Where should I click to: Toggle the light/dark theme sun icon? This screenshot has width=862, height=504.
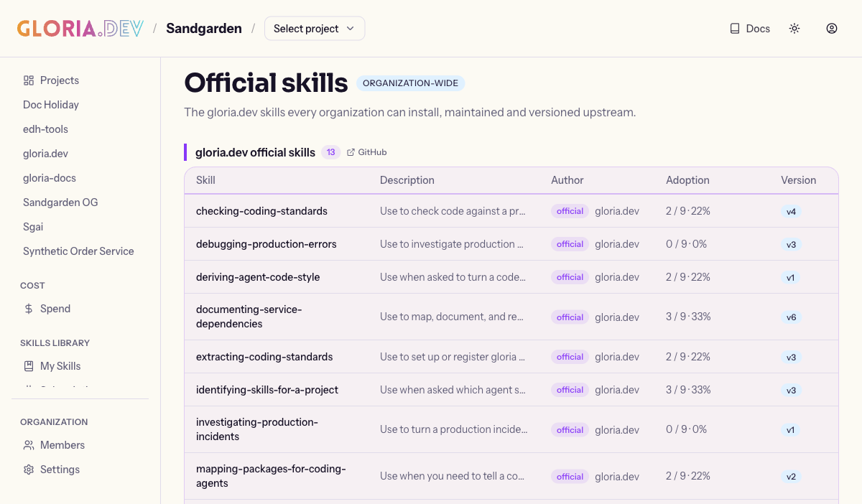click(794, 29)
